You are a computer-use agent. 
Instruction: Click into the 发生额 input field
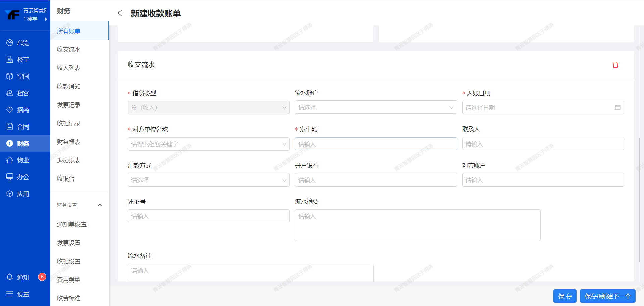376,144
